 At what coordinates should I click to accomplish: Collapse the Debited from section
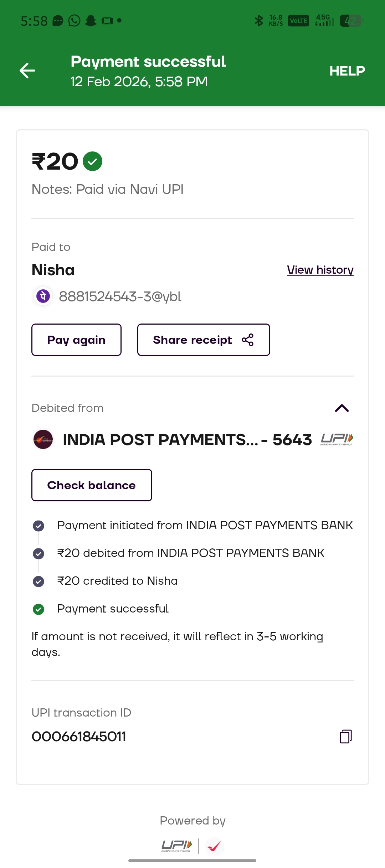tap(342, 408)
